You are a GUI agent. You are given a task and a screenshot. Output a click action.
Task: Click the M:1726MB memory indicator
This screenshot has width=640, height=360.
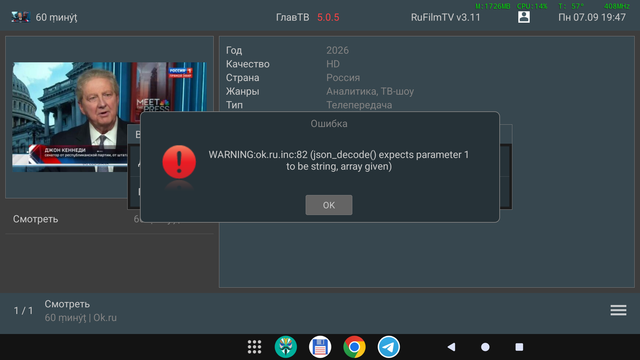(493, 6)
